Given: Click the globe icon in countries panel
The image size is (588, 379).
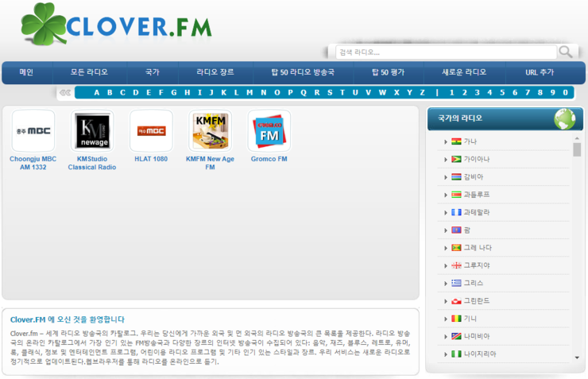Looking at the screenshot, I should pos(565,119).
